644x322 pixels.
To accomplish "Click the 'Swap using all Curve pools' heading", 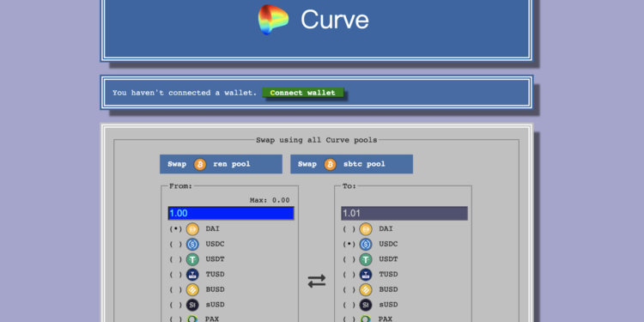I will pos(317,140).
